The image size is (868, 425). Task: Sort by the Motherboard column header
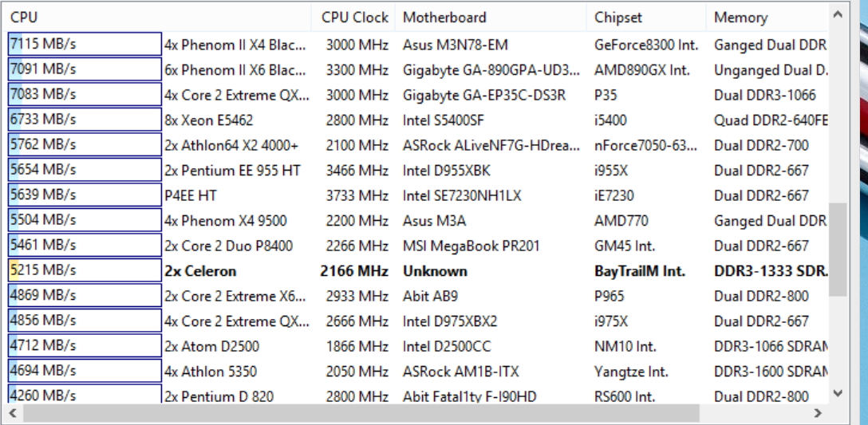pyautogui.click(x=491, y=18)
